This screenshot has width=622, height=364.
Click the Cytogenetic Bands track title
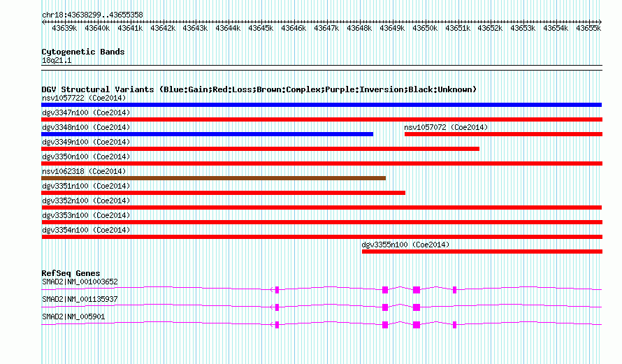pyautogui.click(x=83, y=52)
